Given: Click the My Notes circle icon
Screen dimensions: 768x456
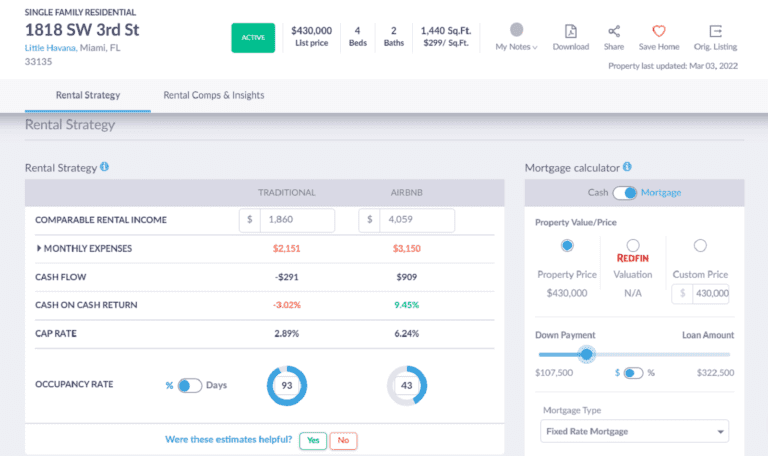Looking at the screenshot, I should tap(516, 30).
